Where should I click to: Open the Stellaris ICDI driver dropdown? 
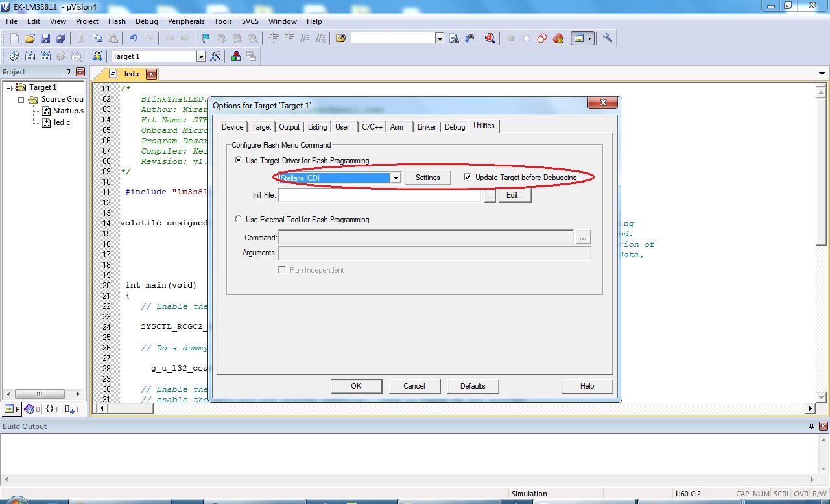pos(395,178)
